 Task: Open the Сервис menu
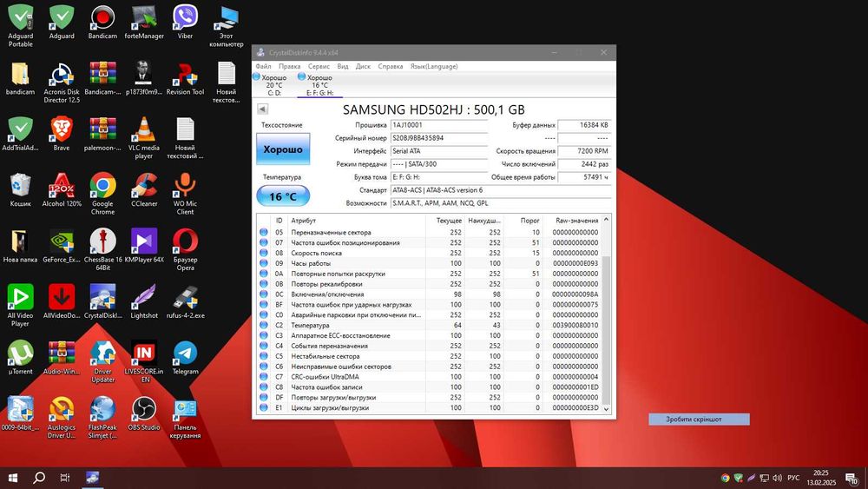coord(319,67)
